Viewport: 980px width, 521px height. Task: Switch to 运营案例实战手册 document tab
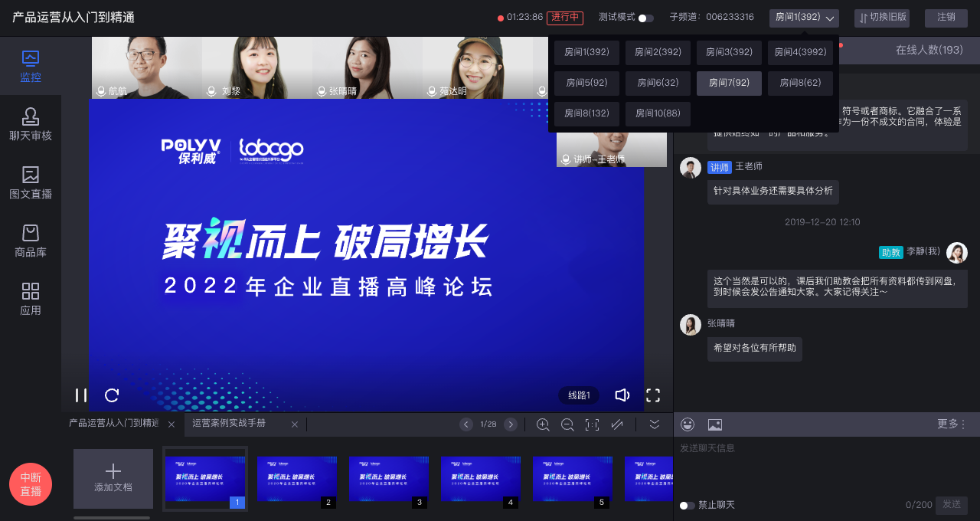[229, 424]
